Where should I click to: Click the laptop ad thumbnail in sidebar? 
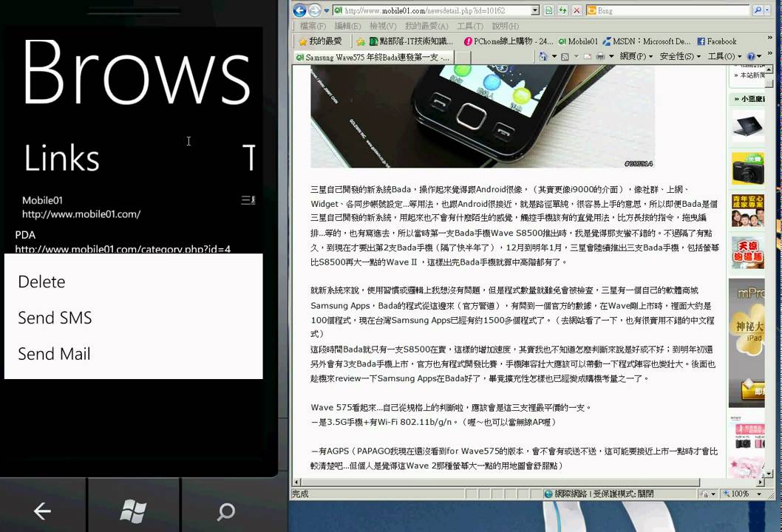pos(747,126)
